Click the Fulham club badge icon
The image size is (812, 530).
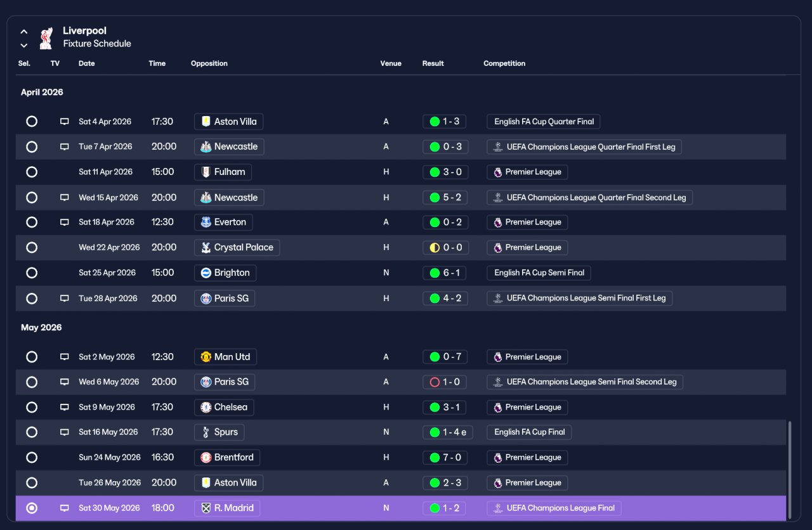click(206, 172)
